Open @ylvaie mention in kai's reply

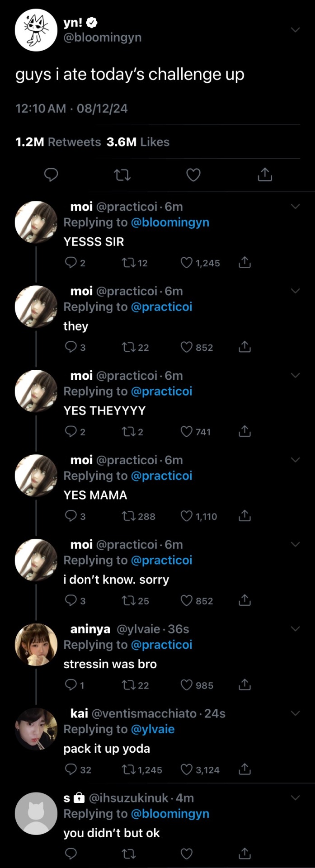point(152,729)
